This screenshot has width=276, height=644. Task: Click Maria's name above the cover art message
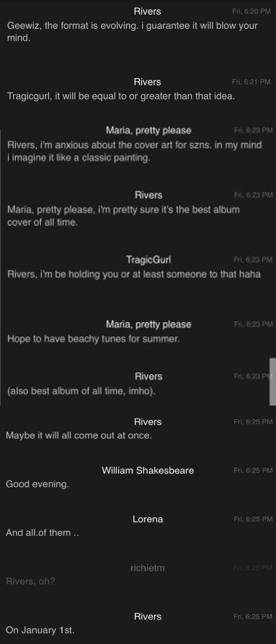coord(149,130)
